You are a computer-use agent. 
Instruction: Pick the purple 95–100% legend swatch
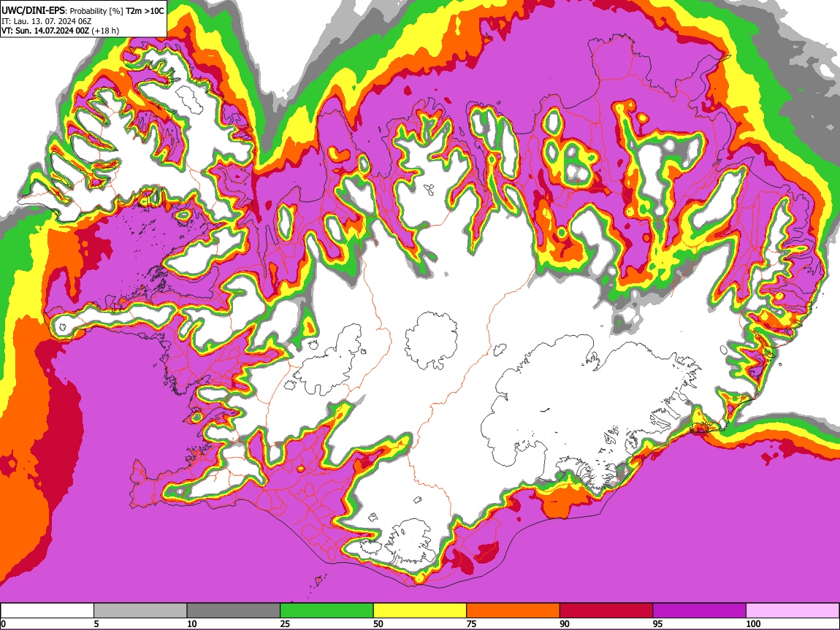click(700, 611)
